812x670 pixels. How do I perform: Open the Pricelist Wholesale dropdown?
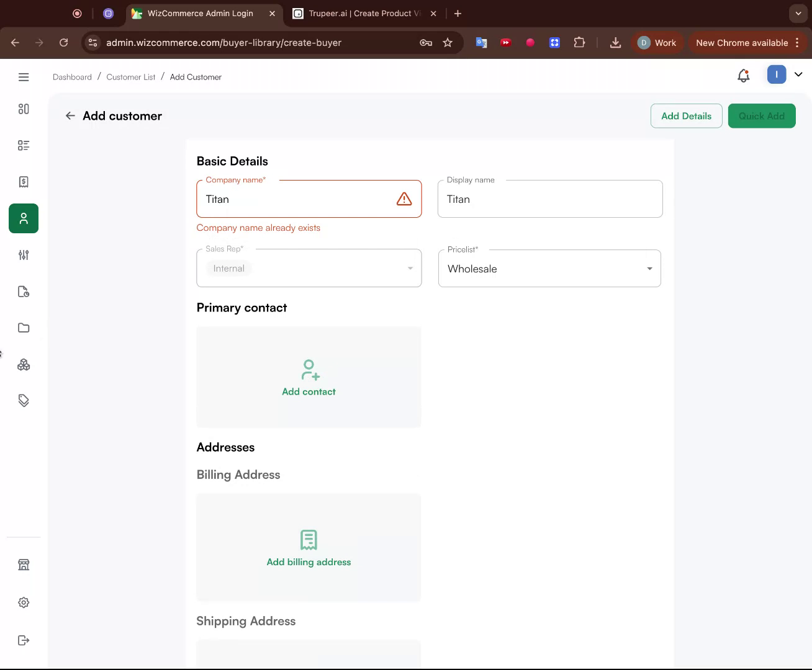tap(549, 268)
